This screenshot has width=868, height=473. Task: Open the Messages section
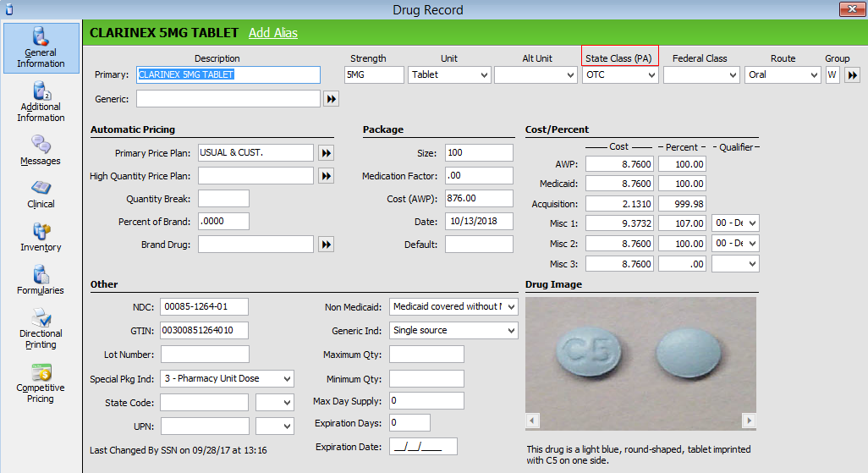point(41,150)
